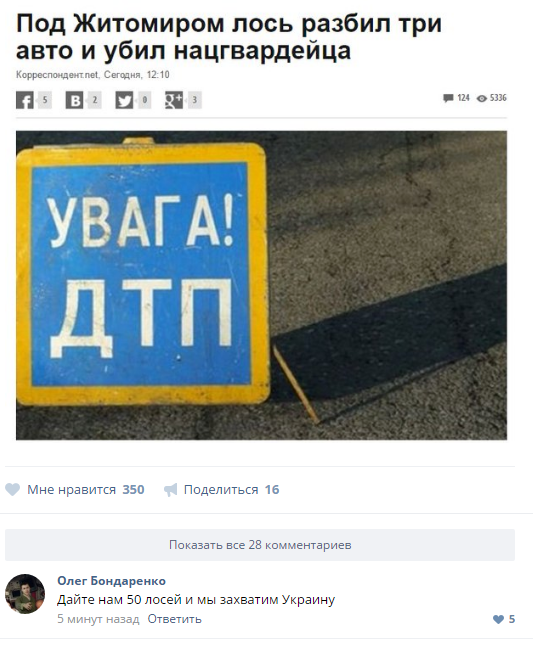Click the Google Plus share icon
Screen dimensions: 533x645
tap(174, 100)
